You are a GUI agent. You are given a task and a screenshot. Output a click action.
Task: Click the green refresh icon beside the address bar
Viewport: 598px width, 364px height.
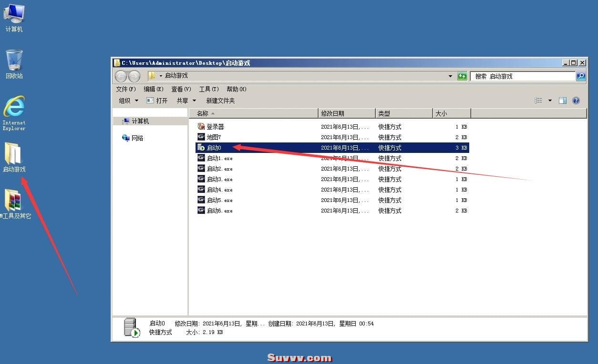tap(462, 76)
